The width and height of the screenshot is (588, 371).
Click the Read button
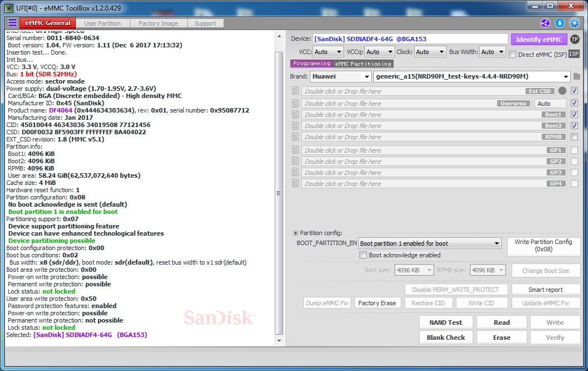pos(502,323)
